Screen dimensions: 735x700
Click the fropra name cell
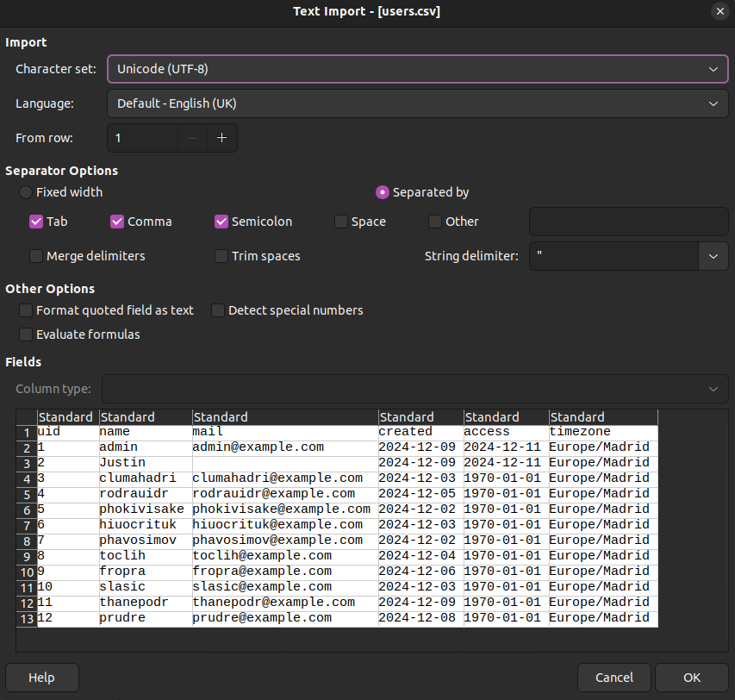coord(146,572)
